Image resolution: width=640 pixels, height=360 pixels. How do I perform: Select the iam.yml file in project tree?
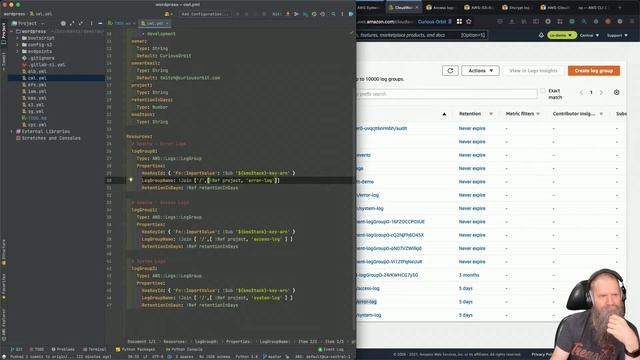(x=34, y=91)
